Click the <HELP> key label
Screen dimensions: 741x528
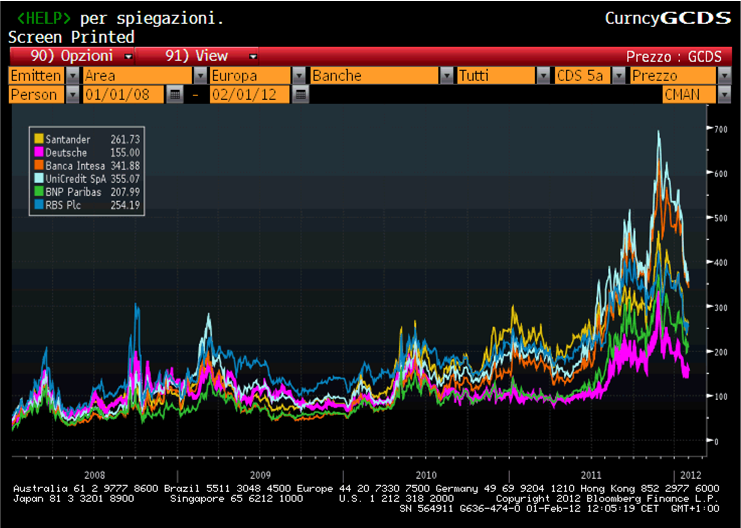click(43, 18)
